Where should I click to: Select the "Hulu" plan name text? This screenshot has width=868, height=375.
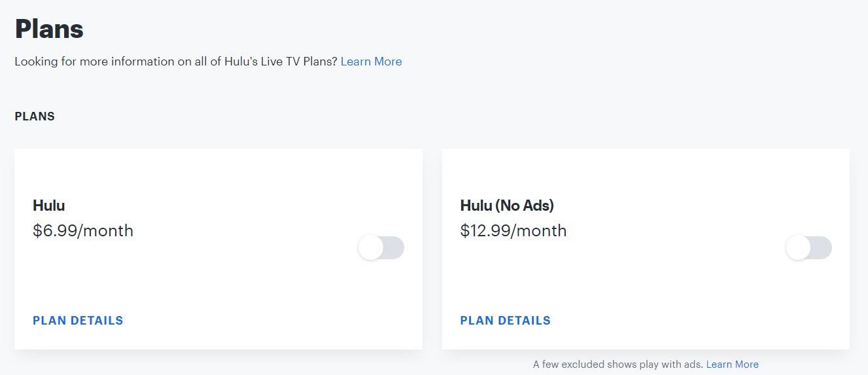click(49, 205)
